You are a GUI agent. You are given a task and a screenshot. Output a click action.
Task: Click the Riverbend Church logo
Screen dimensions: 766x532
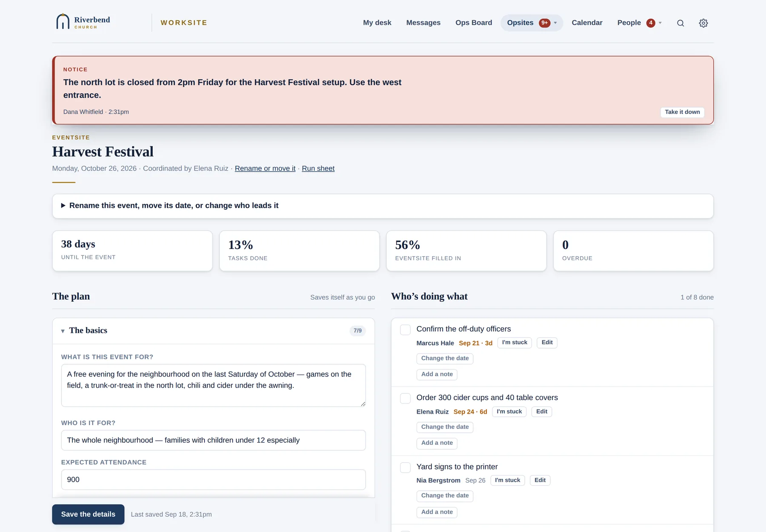click(83, 22)
